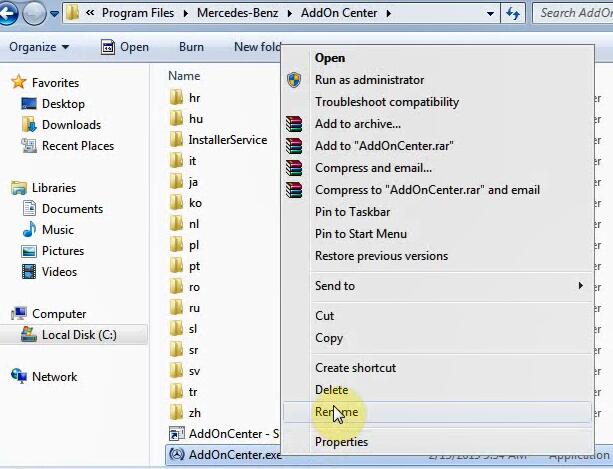Click the Search AddOn Center field
The width and height of the screenshot is (613, 469).
click(573, 13)
